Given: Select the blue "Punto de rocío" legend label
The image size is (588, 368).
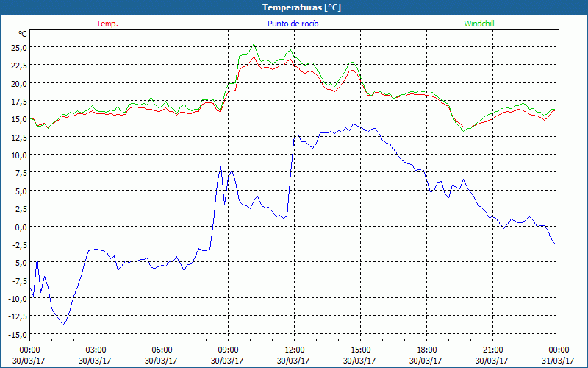Looking at the screenshot, I should (x=293, y=24).
